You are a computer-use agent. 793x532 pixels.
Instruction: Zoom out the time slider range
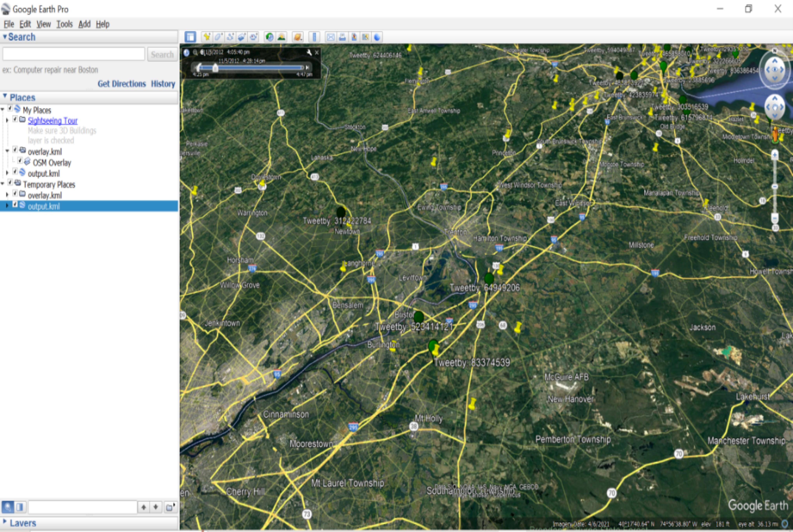click(195, 52)
